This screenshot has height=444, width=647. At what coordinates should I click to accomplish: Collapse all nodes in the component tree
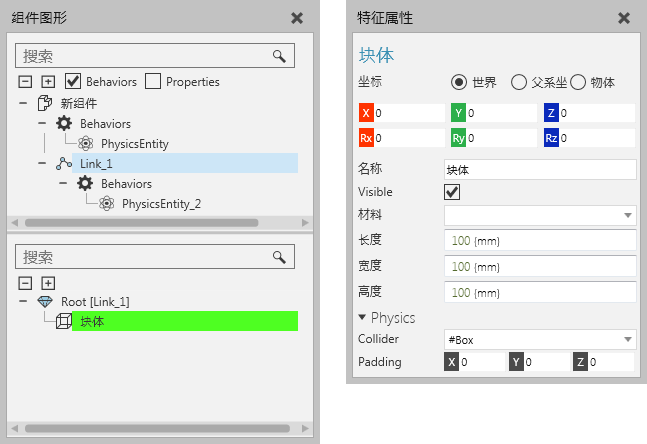[x=26, y=81]
